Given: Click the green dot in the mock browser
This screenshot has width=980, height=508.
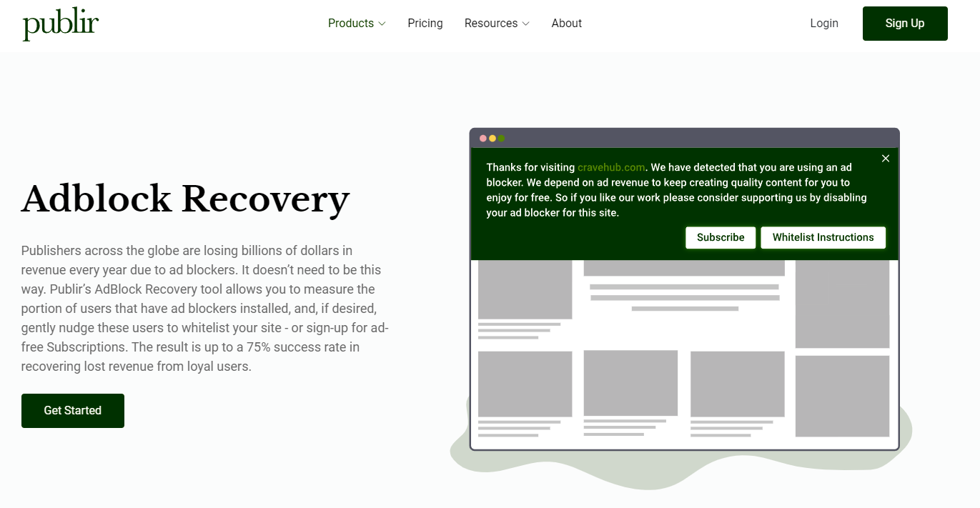Looking at the screenshot, I should point(502,139).
